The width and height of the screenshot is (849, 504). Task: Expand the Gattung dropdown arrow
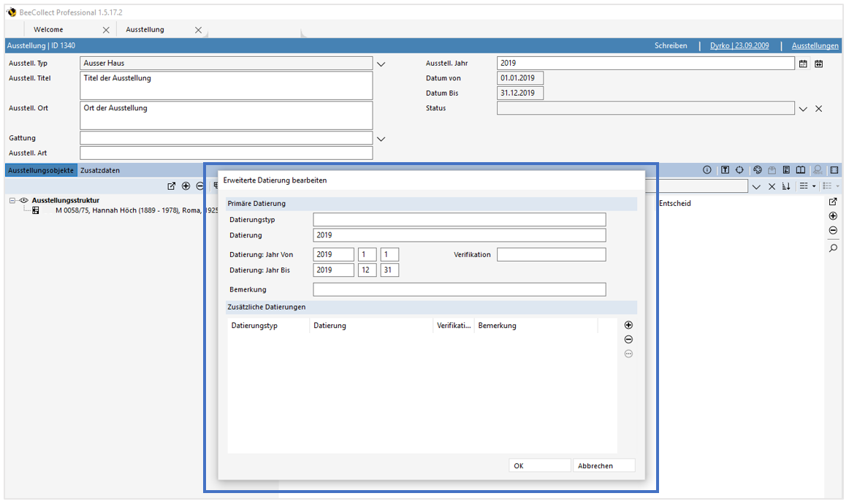pos(381,139)
